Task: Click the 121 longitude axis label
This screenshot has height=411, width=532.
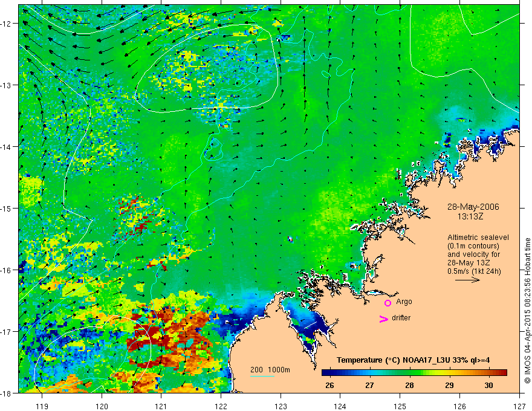Action: pyautogui.click(x=161, y=406)
